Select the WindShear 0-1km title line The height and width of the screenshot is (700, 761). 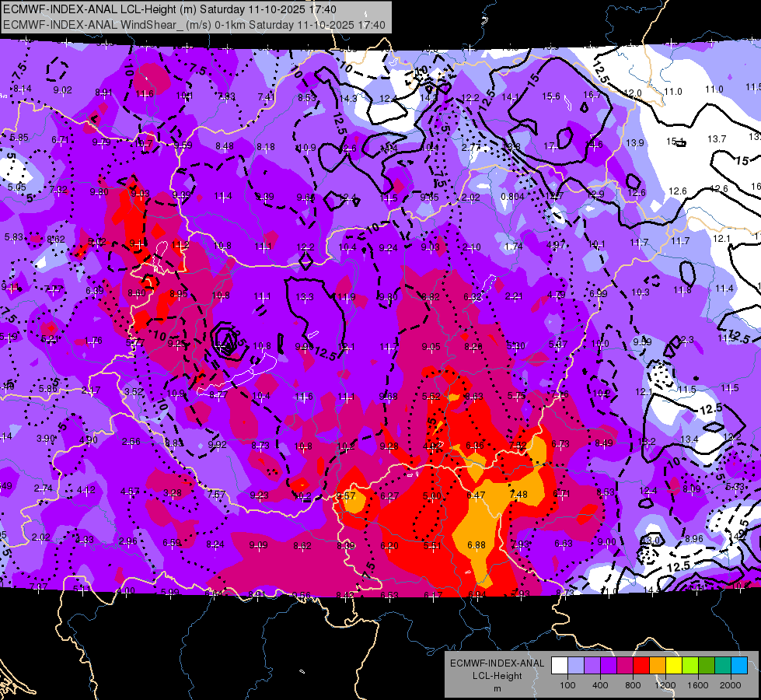[x=194, y=25]
